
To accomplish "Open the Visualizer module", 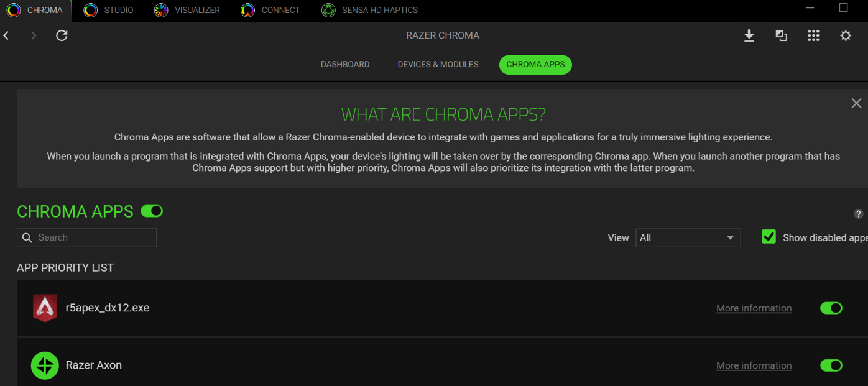I will click(187, 10).
